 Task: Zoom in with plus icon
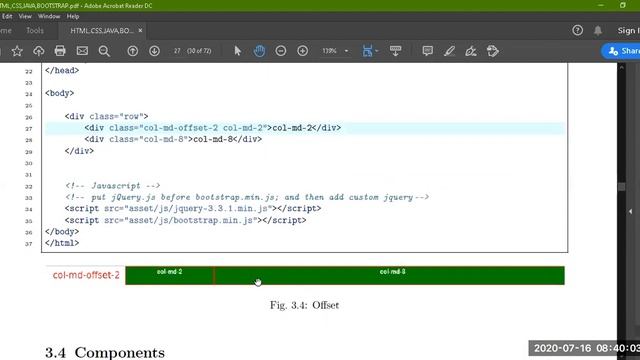pos(302,51)
